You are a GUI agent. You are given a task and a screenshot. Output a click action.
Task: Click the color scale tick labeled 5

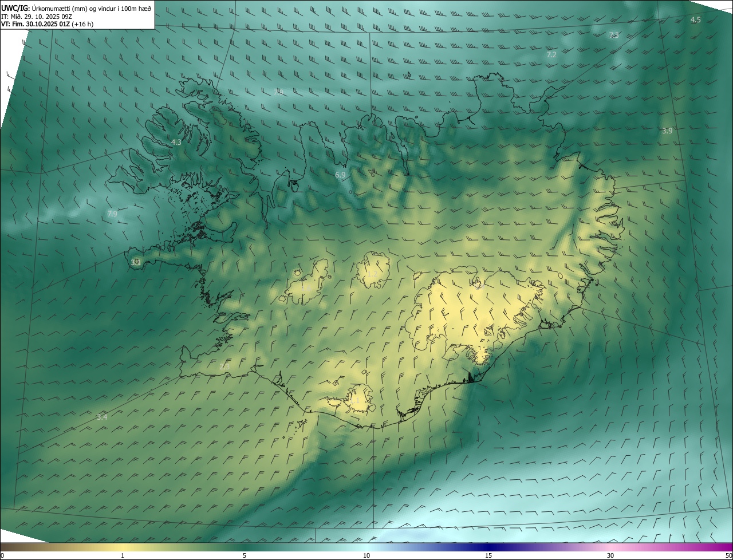245,555
